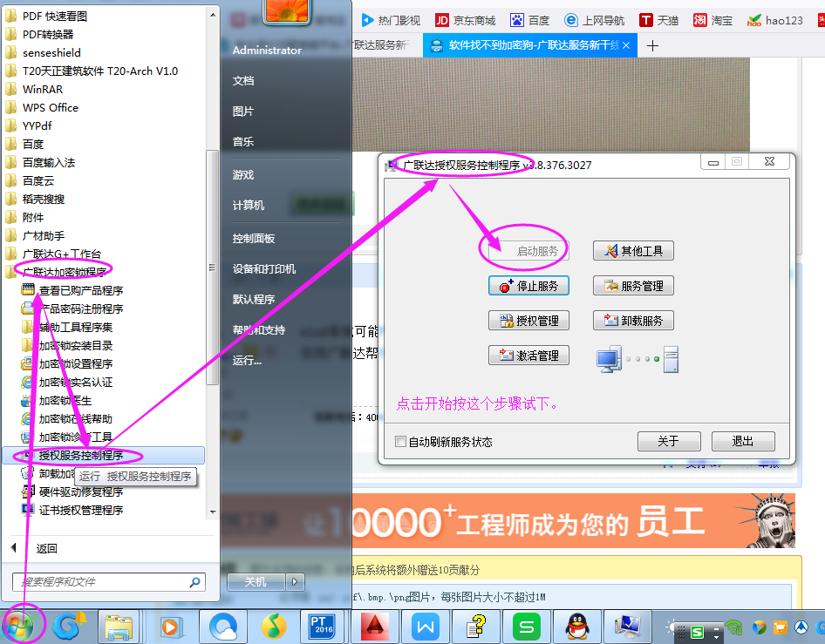
Task: Open 其他工具 in authorization service dialog
Action: (633, 251)
